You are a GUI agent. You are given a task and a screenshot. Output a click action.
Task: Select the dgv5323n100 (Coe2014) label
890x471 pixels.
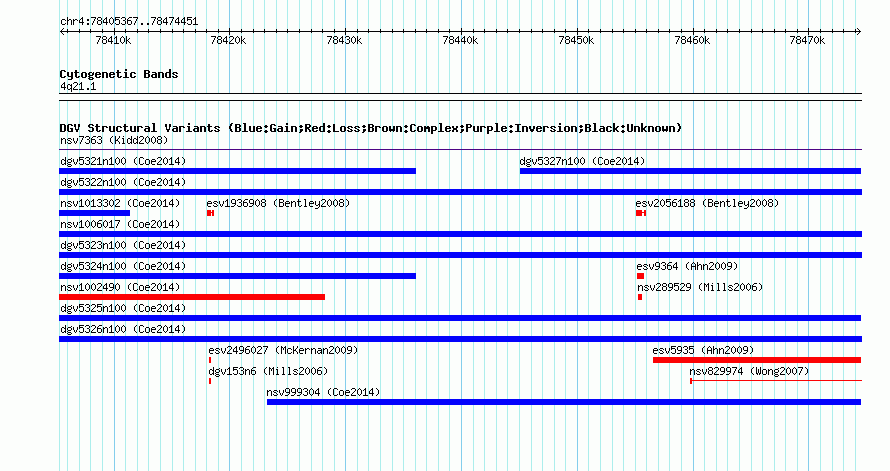pos(123,245)
